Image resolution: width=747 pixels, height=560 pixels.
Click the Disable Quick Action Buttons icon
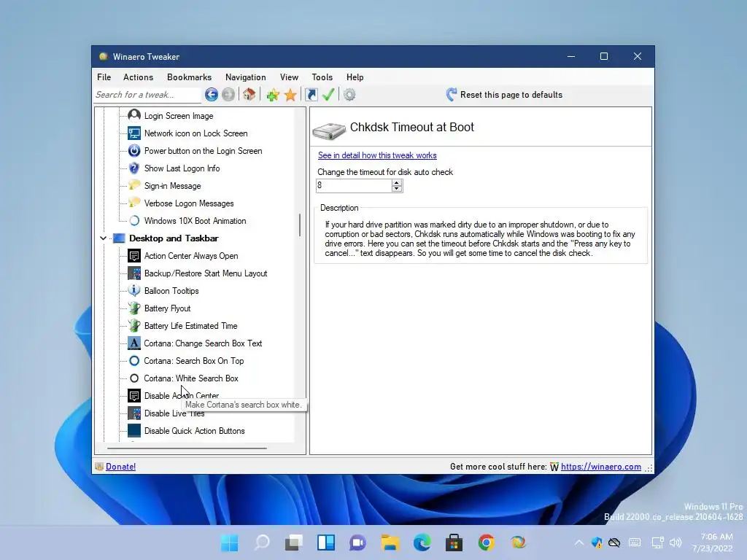click(x=134, y=431)
